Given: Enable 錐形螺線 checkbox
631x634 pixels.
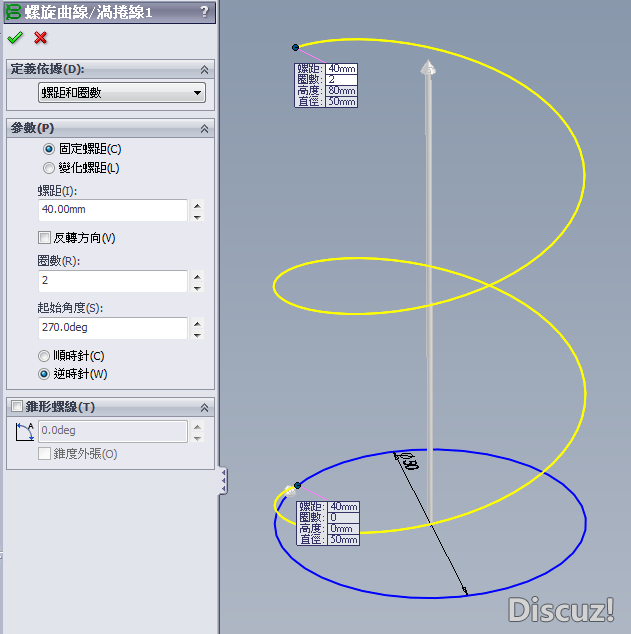Looking at the screenshot, I should (x=17, y=406).
